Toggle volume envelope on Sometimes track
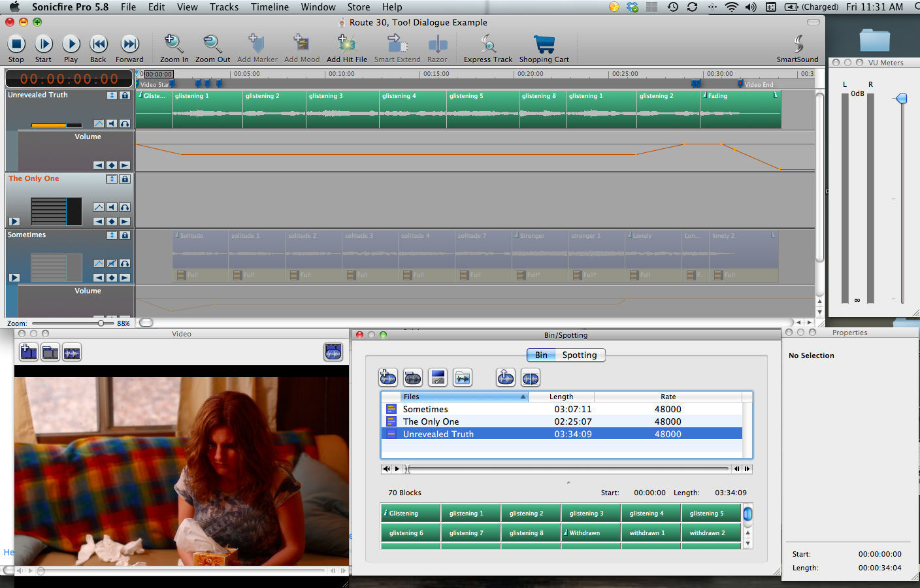Screen dimensions: 920x588 coord(99,263)
